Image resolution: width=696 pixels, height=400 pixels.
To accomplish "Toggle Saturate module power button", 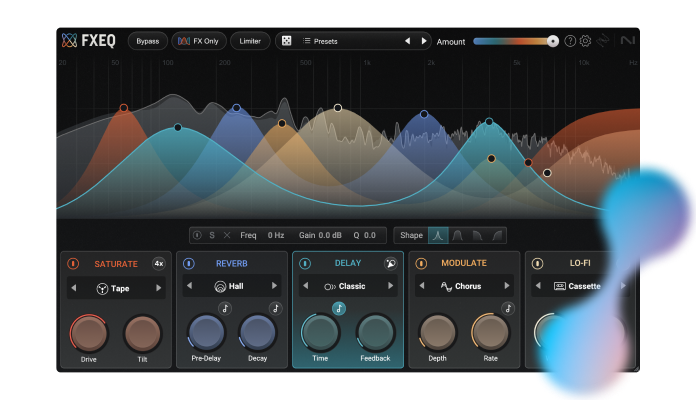I will click(73, 264).
